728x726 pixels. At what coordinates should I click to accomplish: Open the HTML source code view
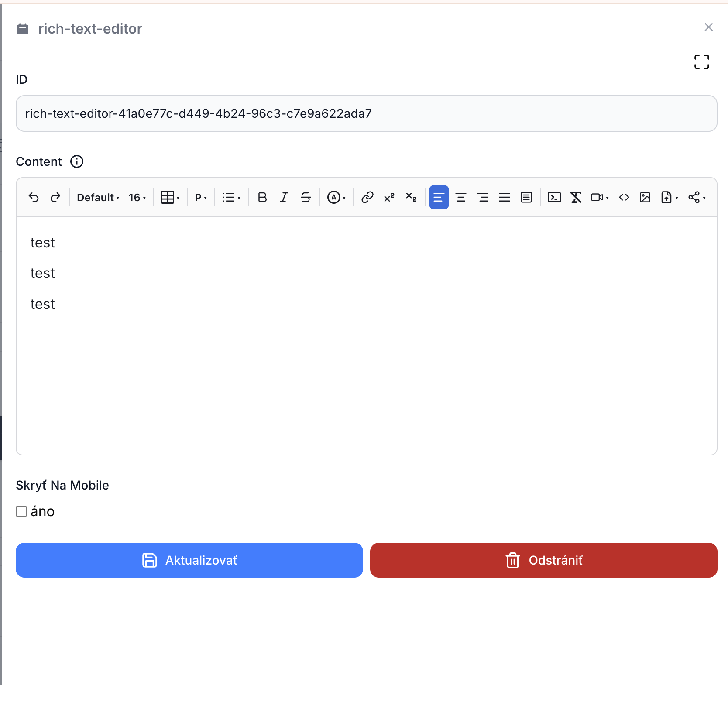(x=624, y=198)
